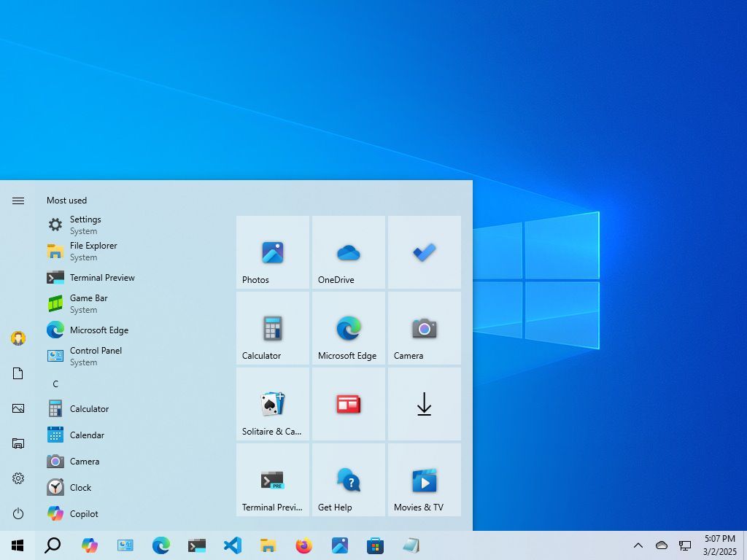Open Microsoft Store from the taskbar

[x=375, y=545]
